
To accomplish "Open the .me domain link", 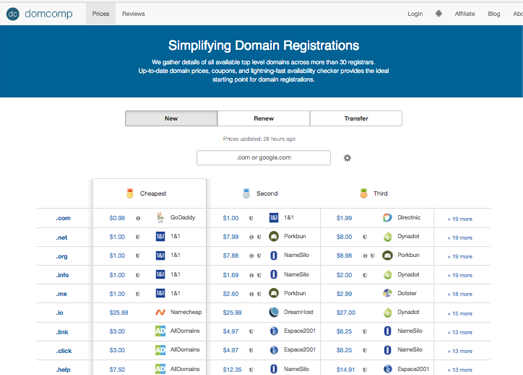I will 61,294.
